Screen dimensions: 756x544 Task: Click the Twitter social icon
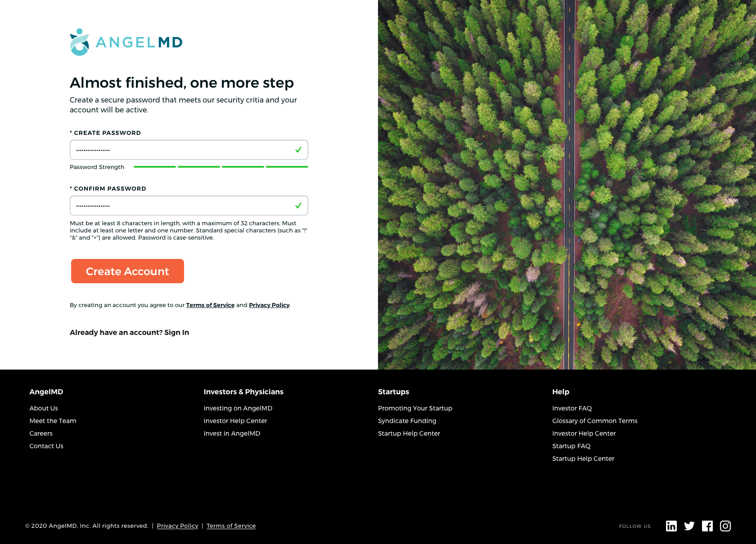pyautogui.click(x=689, y=526)
